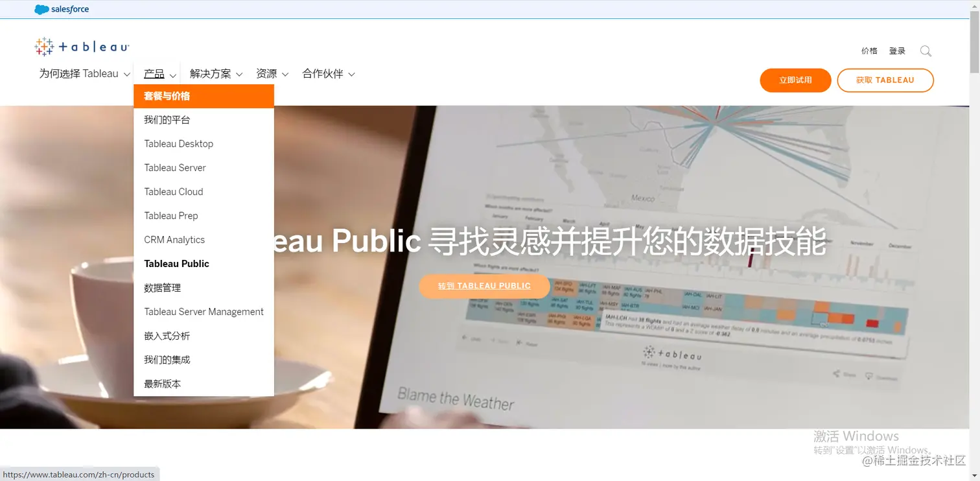The height and width of the screenshot is (481, 980).
Task: Choose Tableau Prep from the menu
Action: [204, 216]
